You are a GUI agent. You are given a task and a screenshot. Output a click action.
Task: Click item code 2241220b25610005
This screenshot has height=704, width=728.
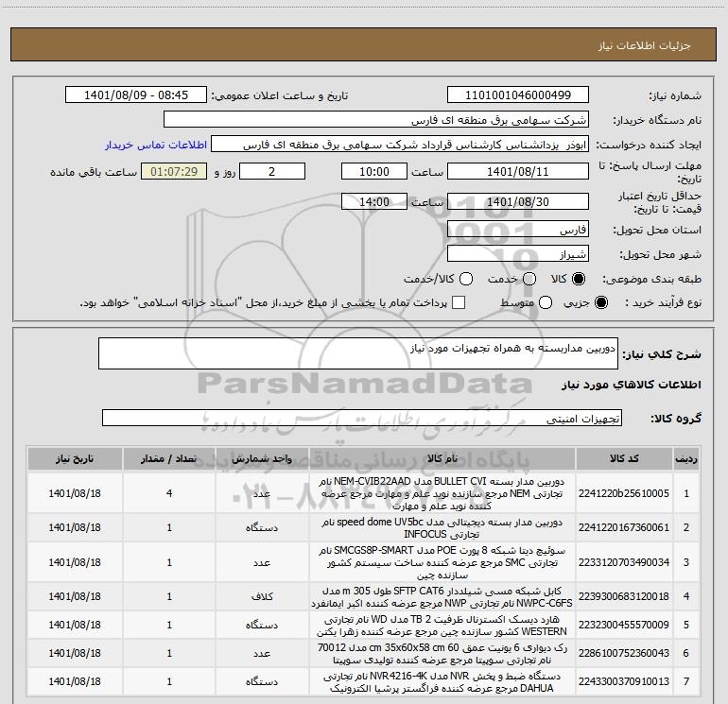click(x=624, y=493)
